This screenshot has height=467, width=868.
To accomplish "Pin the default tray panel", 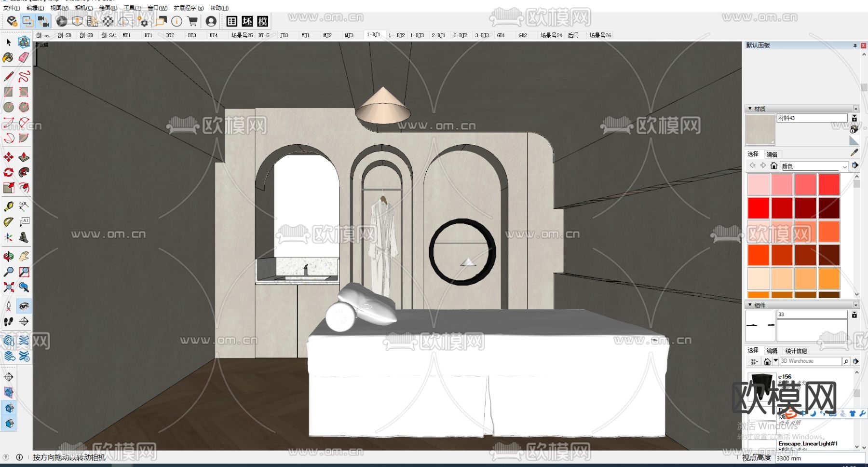I will tap(855, 45).
